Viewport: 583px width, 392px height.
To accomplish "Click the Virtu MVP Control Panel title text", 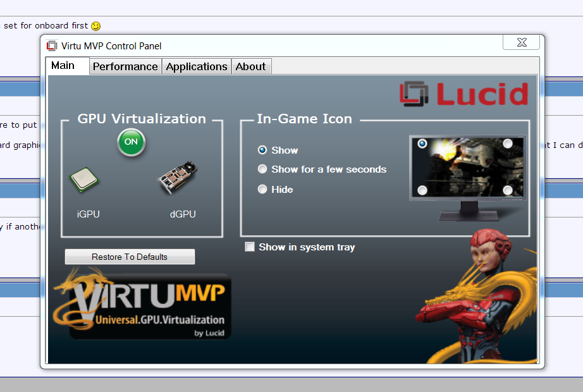I will pos(111,46).
